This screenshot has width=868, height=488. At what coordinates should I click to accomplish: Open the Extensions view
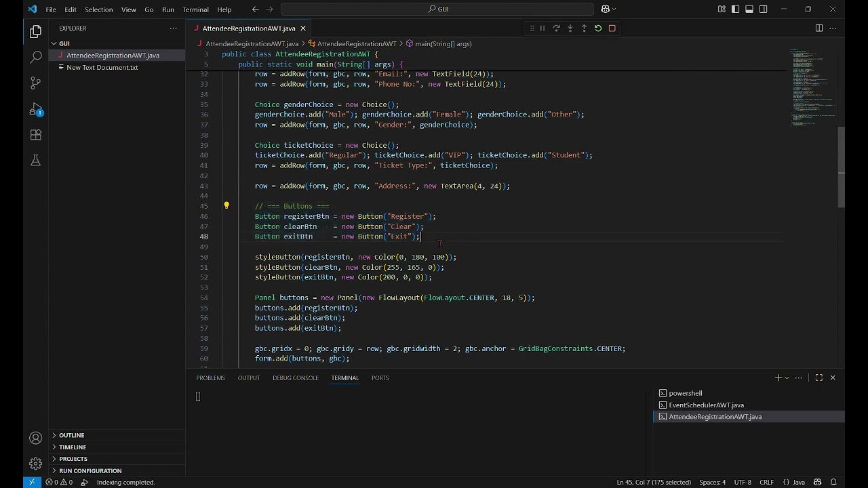click(x=36, y=135)
